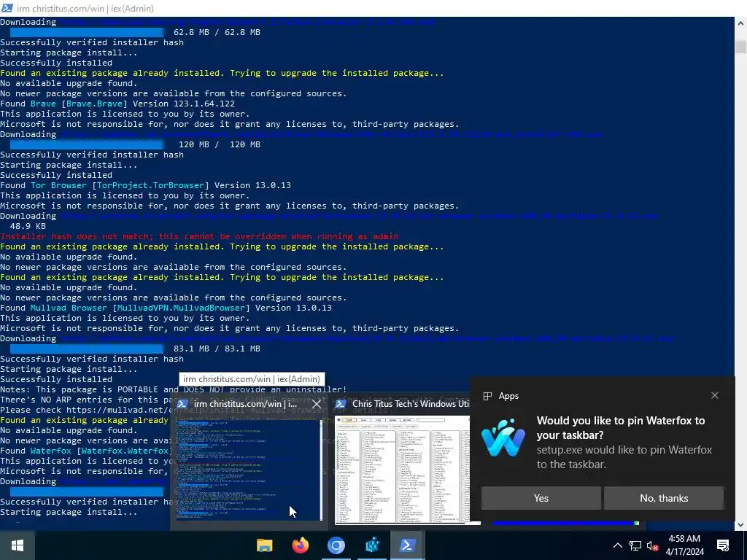Screen dimensions: 747x560
Task: Click the 83.1 MB download progress bar
Action: [87, 349]
